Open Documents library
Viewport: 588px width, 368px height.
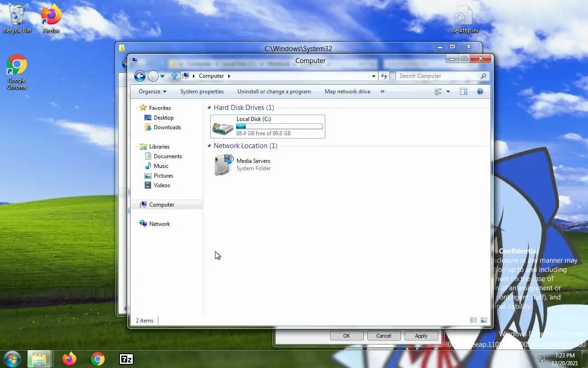[x=168, y=156]
